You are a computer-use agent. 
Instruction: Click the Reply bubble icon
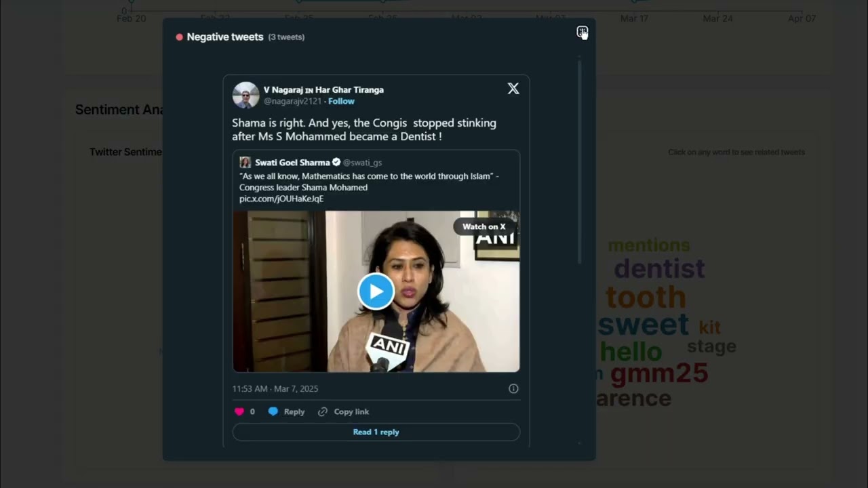273,411
